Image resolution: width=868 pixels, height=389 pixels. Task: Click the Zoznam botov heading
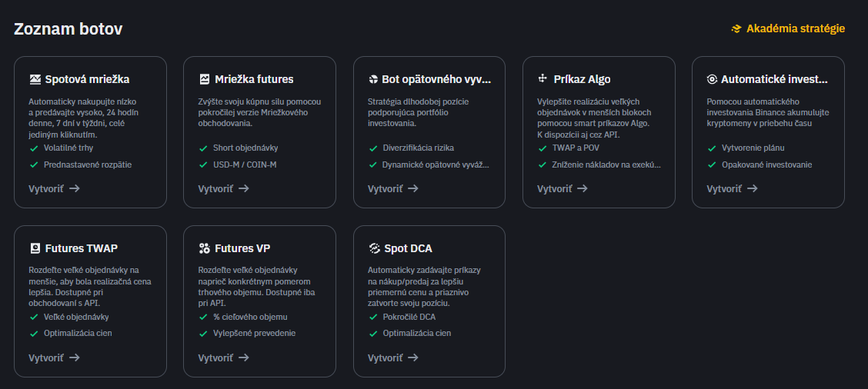[68, 29]
